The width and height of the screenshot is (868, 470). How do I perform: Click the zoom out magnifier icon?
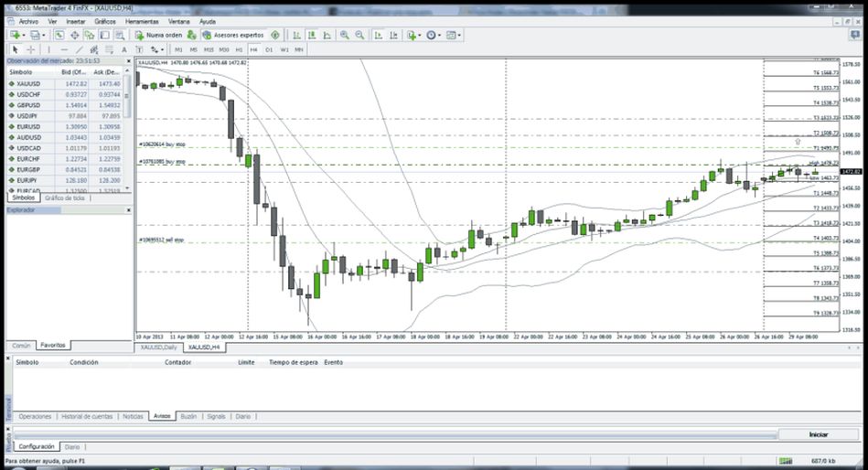point(359,36)
